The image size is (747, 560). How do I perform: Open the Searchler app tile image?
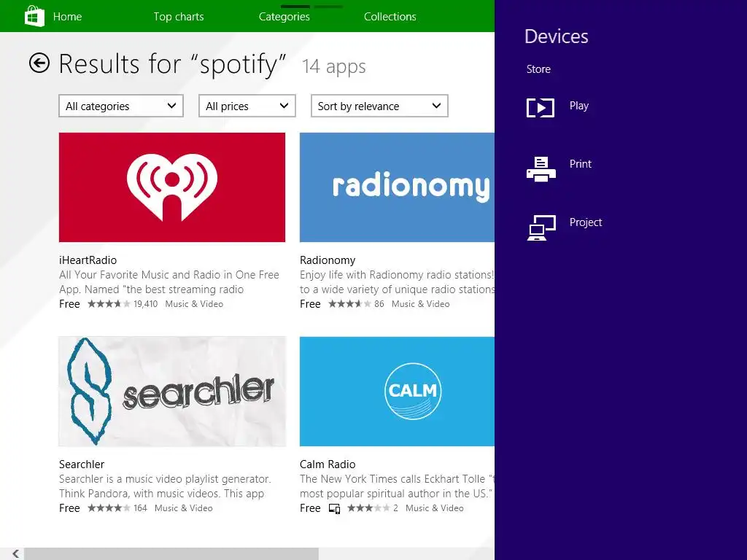pyautogui.click(x=172, y=392)
